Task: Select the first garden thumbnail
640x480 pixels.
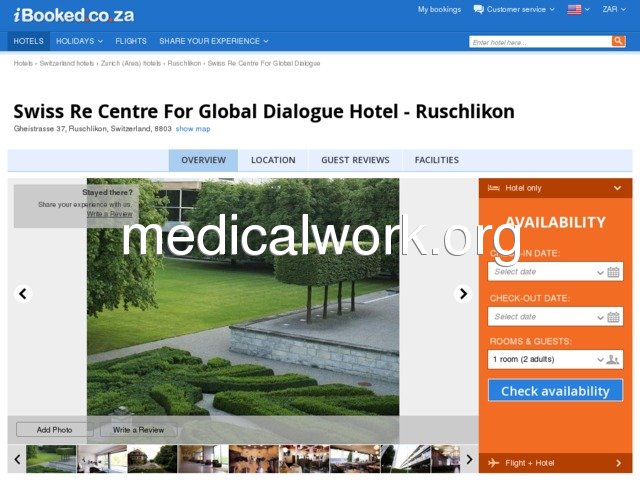Action: pyautogui.click(x=51, y=459)
